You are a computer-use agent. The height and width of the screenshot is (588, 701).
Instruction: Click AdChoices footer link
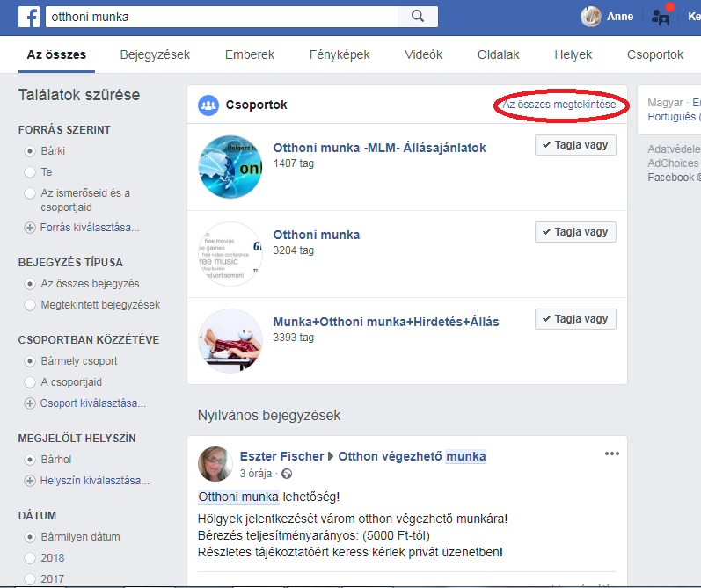(x=673, y=163)
